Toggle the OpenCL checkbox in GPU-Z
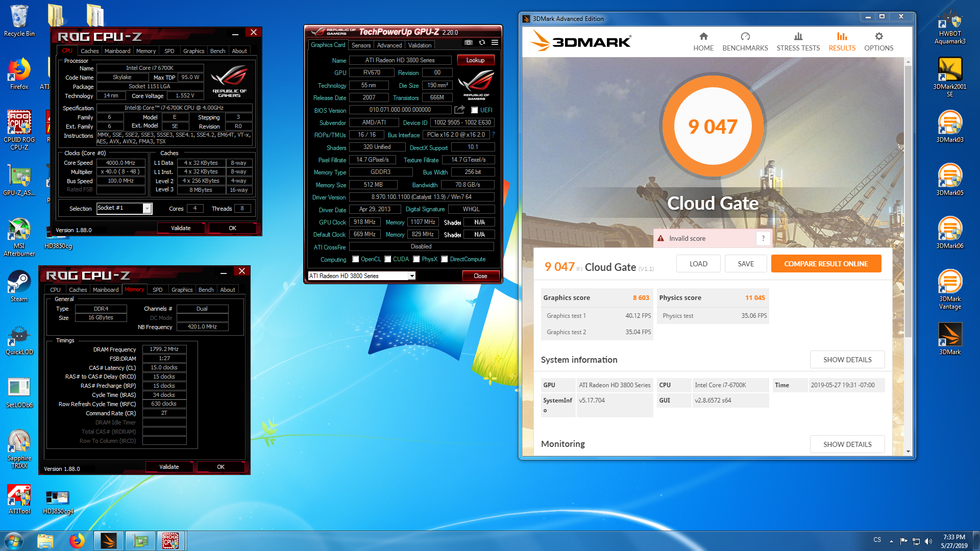This screenshot has height=551, width=980. click(355, 259)
